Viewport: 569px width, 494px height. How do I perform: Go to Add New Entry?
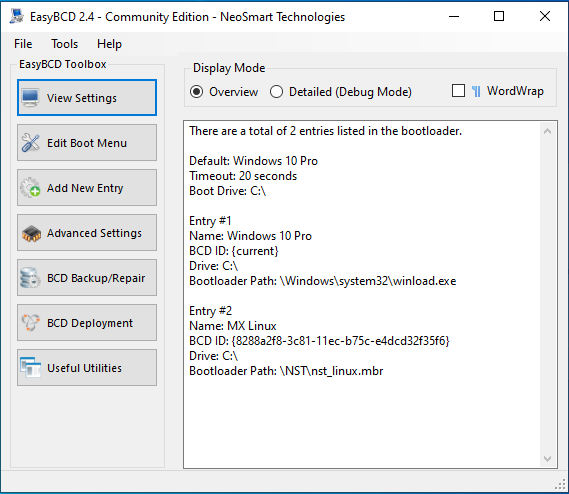[x=87, y=188]
